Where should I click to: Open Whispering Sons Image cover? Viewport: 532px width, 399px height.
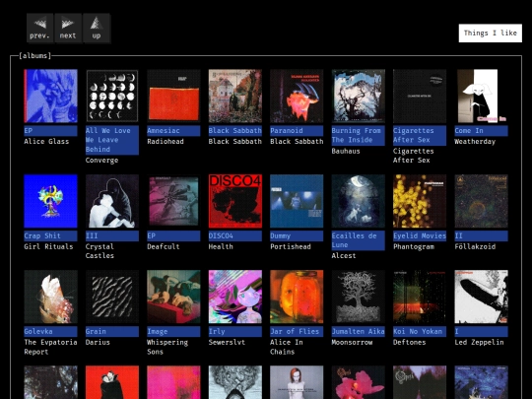click(x=173, y=297)
